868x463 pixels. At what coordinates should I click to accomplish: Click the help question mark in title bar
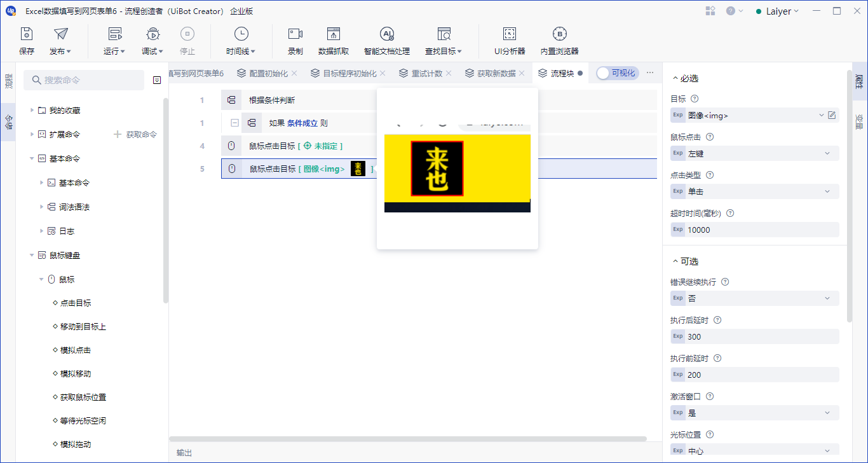tap(731, 11)
